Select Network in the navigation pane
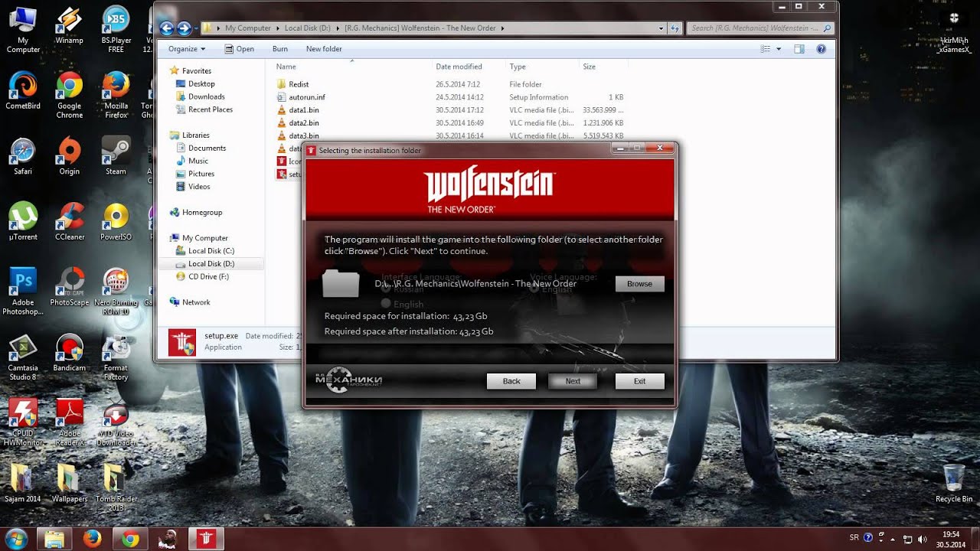Screen dimensions: 980x551 (196, 302)
